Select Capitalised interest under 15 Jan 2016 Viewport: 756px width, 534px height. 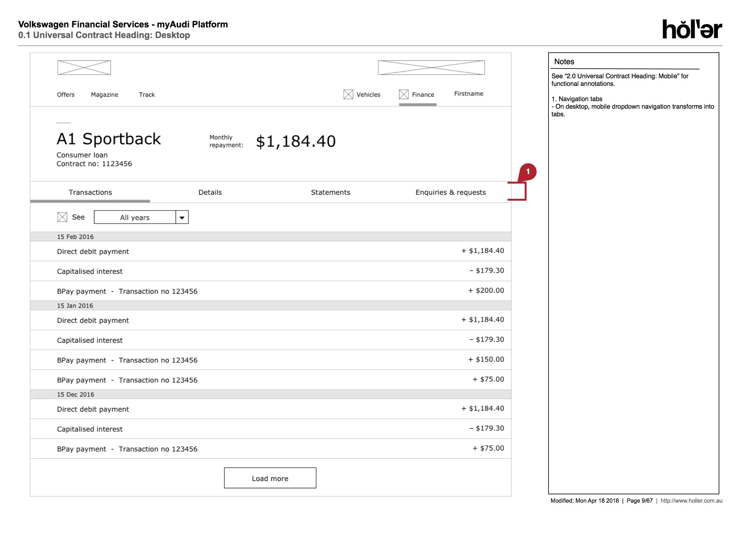coord(90,340)
